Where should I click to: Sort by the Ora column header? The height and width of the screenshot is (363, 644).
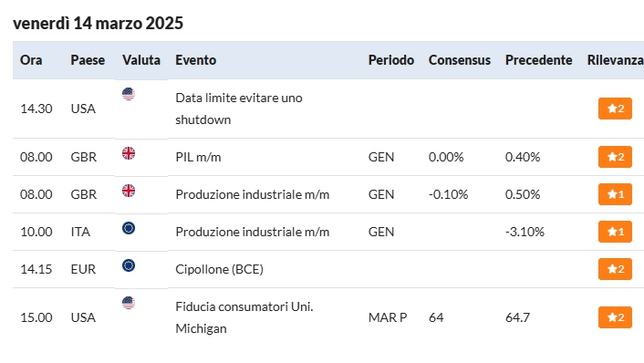point(31,60)
